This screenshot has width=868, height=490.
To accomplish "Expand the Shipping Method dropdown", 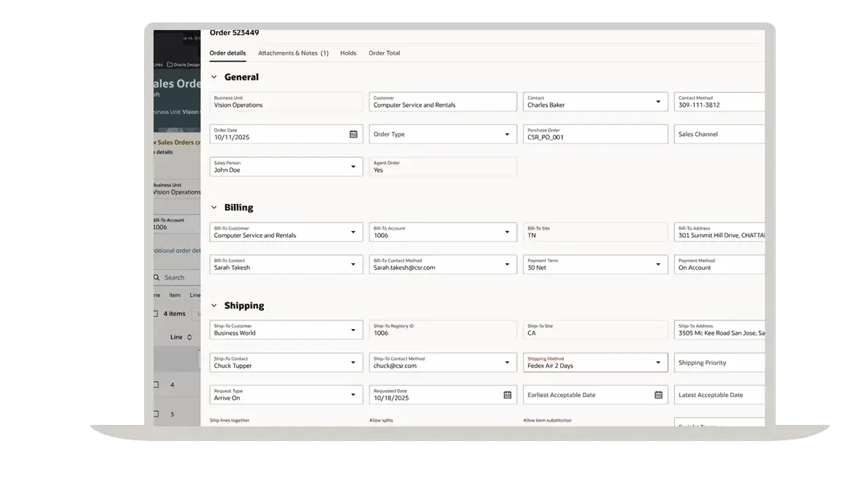I will (658, 363).
